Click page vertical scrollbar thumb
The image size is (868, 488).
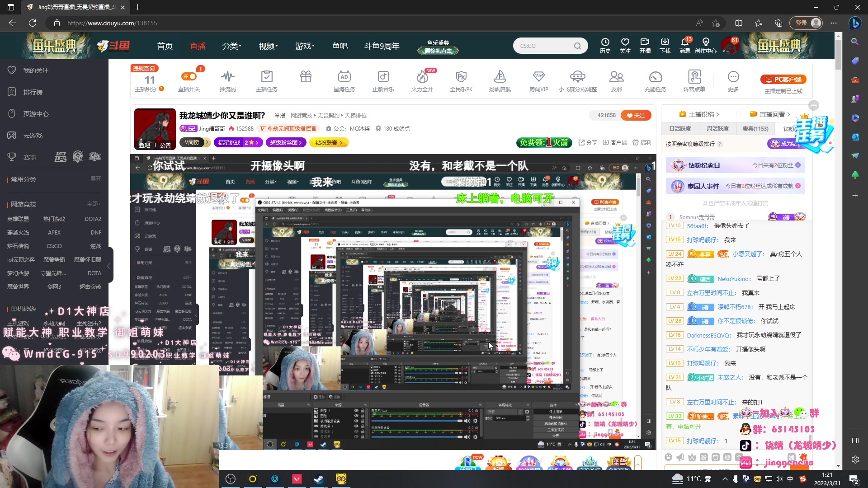tap(838, 55)
